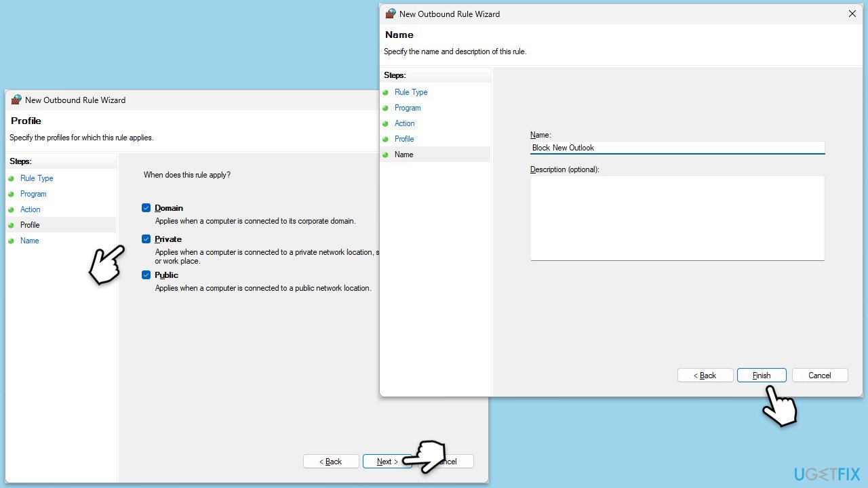Screen dimensions: 868x488
Task: Click green bullet beside Program in Profile wizard
Action: pyautogui.click(x=12, y=194)
